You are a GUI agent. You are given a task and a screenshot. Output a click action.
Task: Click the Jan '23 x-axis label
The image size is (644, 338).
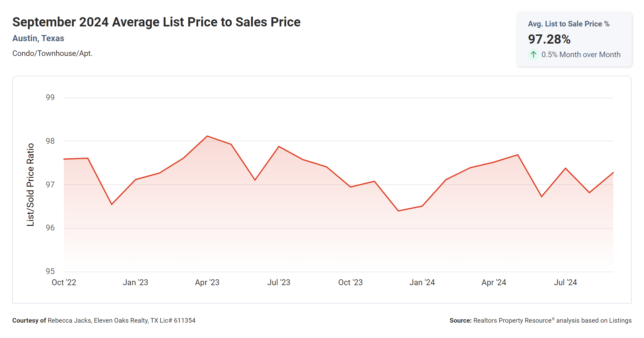coord(135,282)
